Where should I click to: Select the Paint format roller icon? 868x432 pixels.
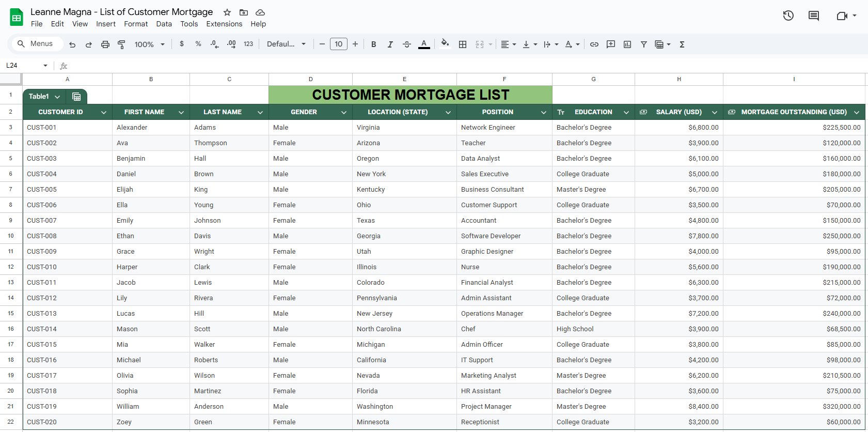point(121,44)
